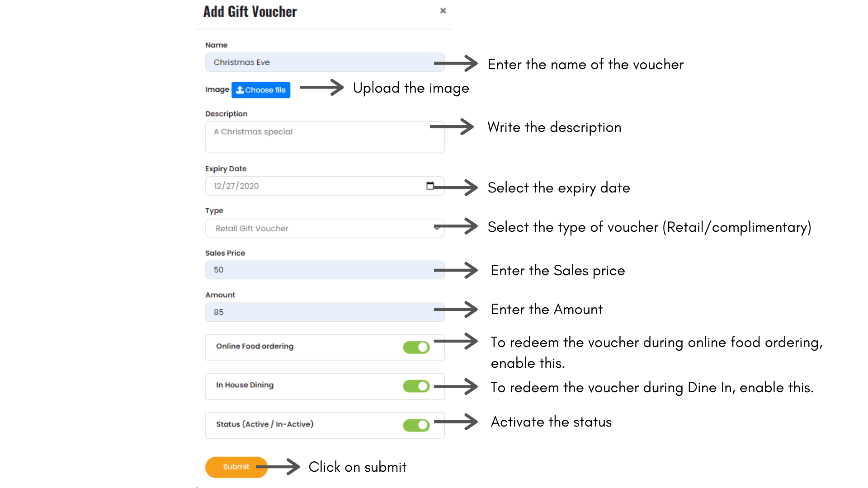Switch off the Status Active toggle
Viewport: 868px width, 488px height.
416,425
